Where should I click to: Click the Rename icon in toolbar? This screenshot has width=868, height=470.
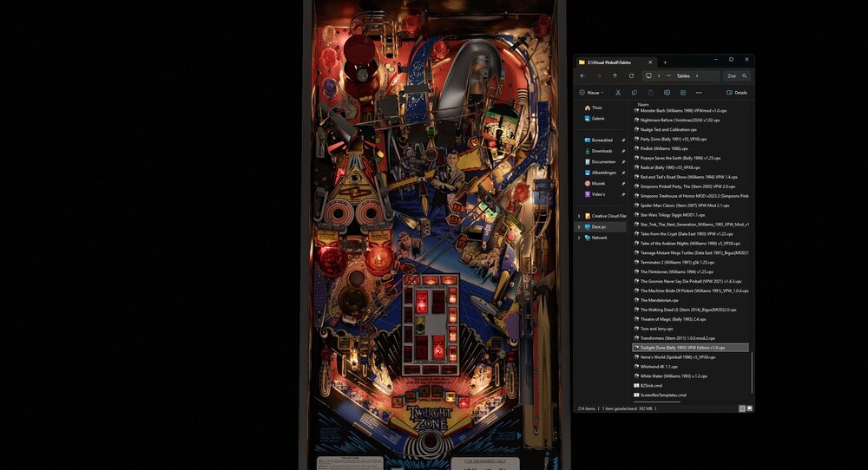click(667, 92)
